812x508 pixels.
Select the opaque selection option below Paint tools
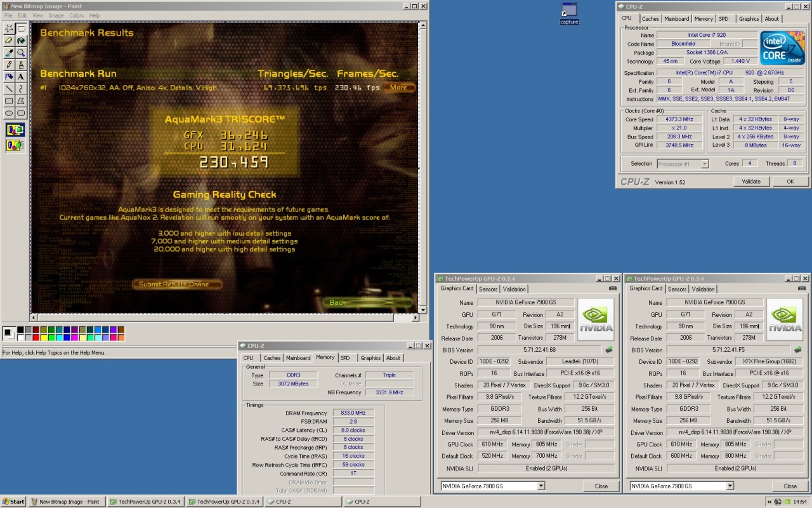coord(15,130)
